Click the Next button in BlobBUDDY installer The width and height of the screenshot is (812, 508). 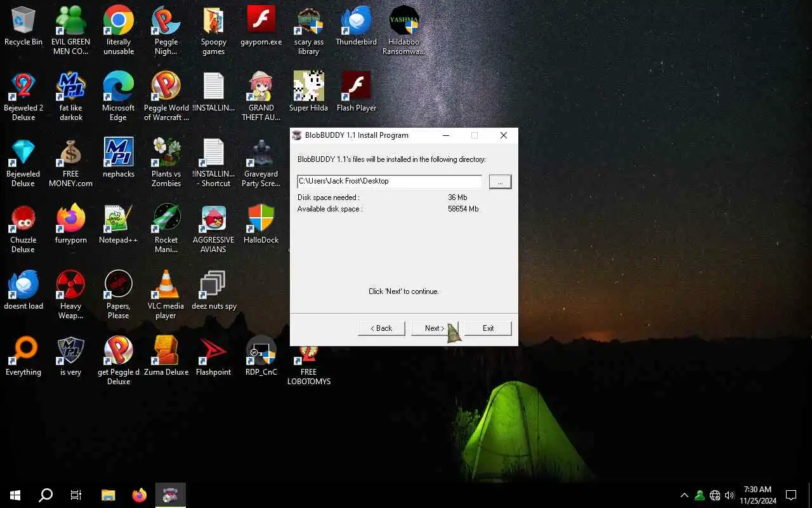click(435, 328)
